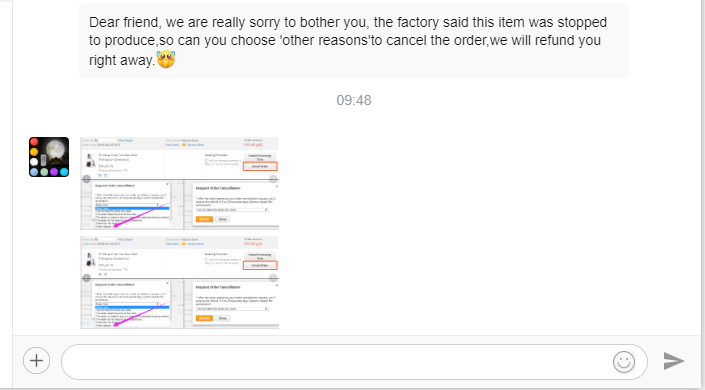Viewport: 705px width, 390px height.
Task: Click pink arrow tip at 'Other reasons' in second image
Action: tap(114, 325)
